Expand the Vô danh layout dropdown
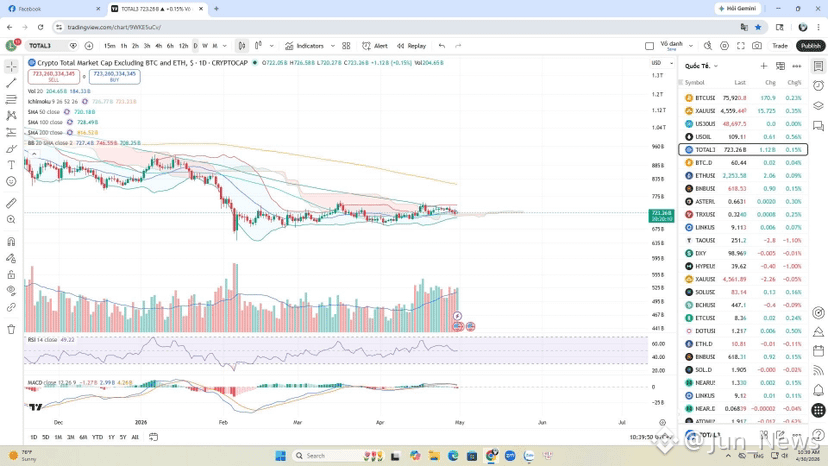The image size is (828, 466). click(691, 46)
